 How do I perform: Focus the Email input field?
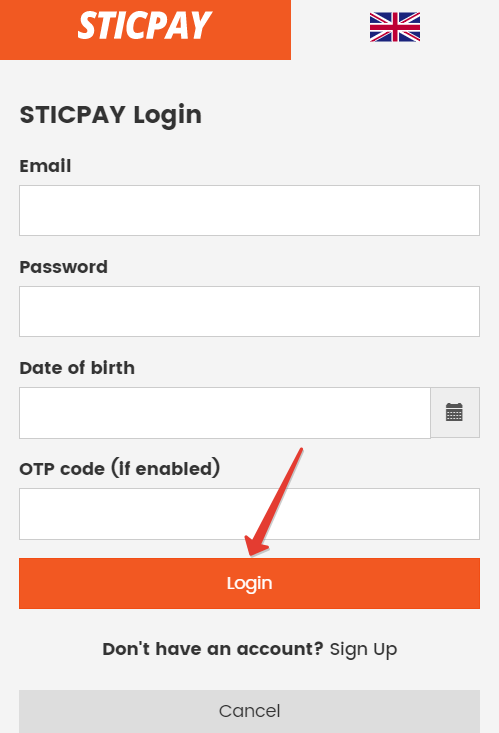[249, 210]
